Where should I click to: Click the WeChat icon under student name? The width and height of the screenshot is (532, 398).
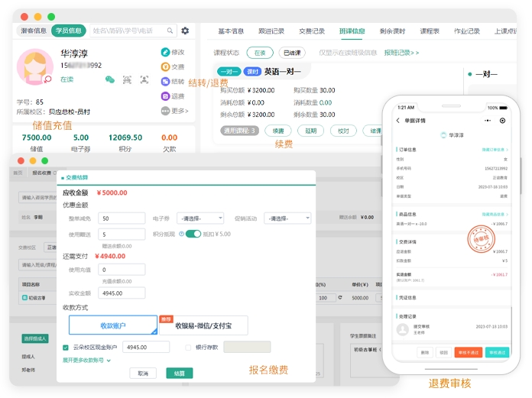tap(109, 79)
